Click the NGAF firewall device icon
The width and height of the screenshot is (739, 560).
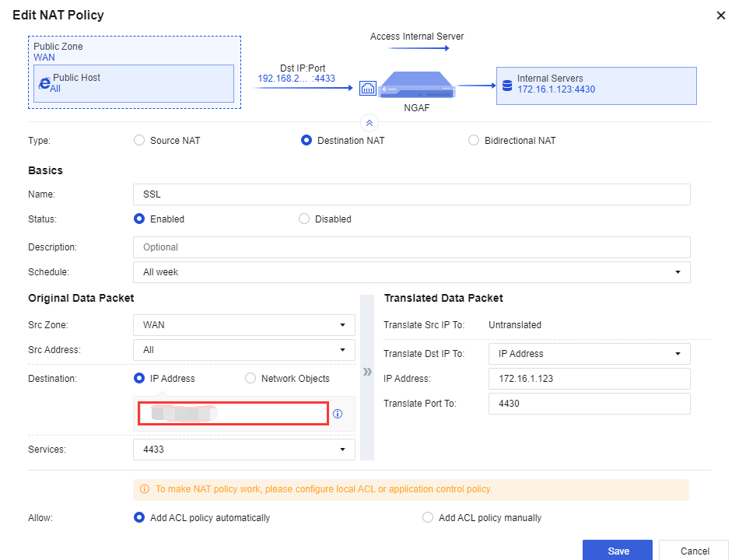coord(416,85)
